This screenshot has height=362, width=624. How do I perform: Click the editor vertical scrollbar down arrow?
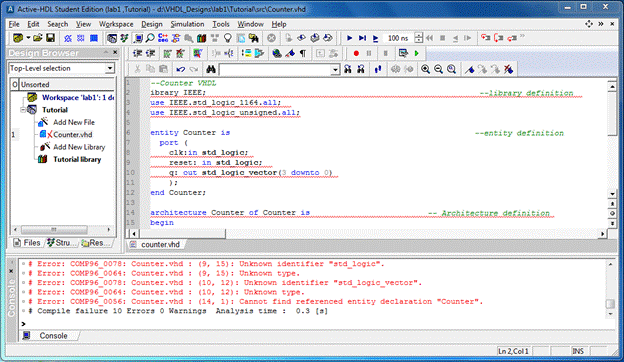coord(612,194)
